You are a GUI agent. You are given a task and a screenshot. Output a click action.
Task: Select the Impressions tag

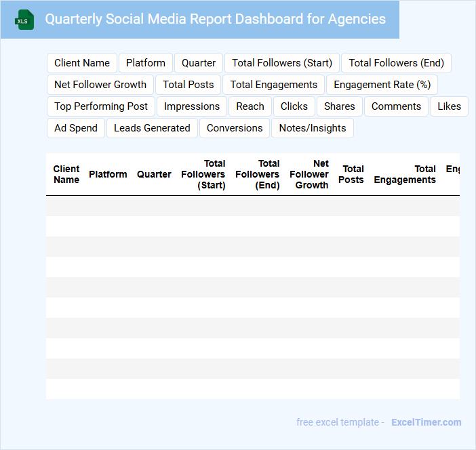pyautogui.click(x=192, y=106)
